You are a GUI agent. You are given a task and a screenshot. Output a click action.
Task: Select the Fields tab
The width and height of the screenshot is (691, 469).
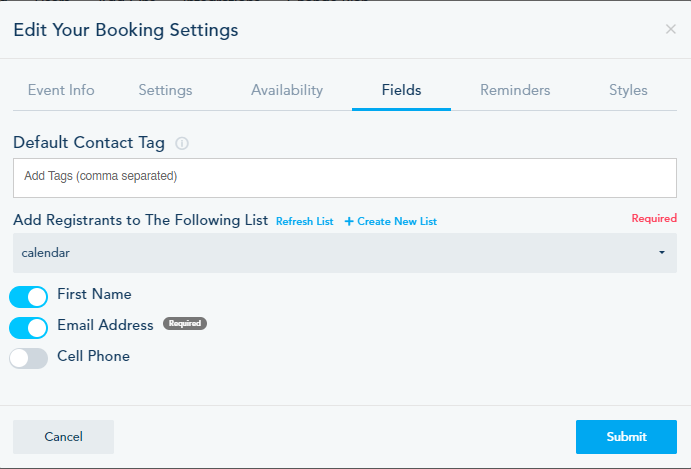[x=401, y=90]
